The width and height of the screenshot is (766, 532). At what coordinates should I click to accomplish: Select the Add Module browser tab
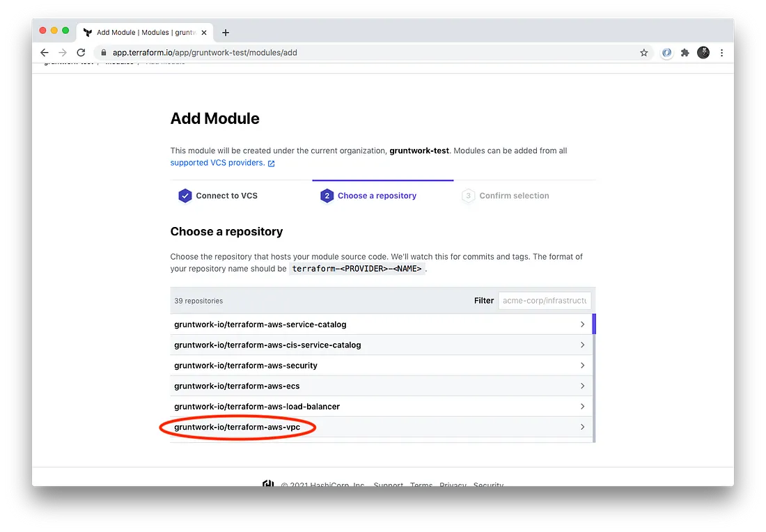click(145, 32)
